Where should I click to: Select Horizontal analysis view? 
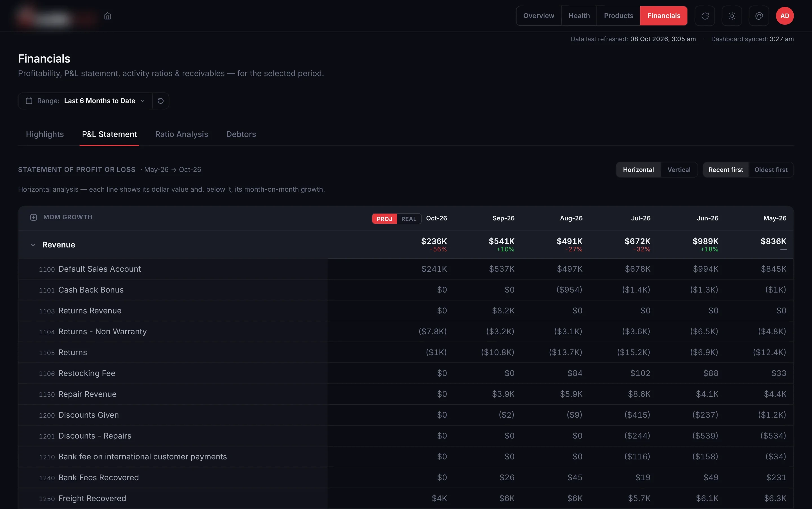point(638,170)
